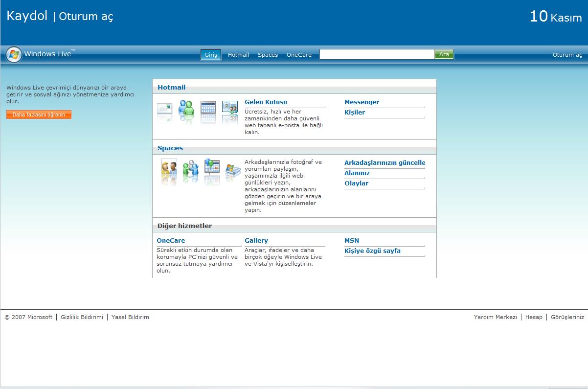Click the friends sharing icon in Spaces

(191, 170)
